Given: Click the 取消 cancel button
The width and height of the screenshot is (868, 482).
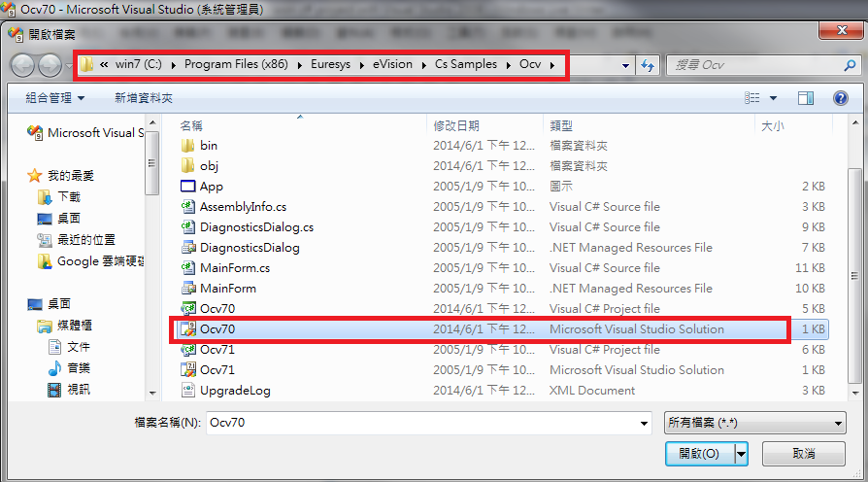Looking at the screenshot, I should (x=804, y=454).
